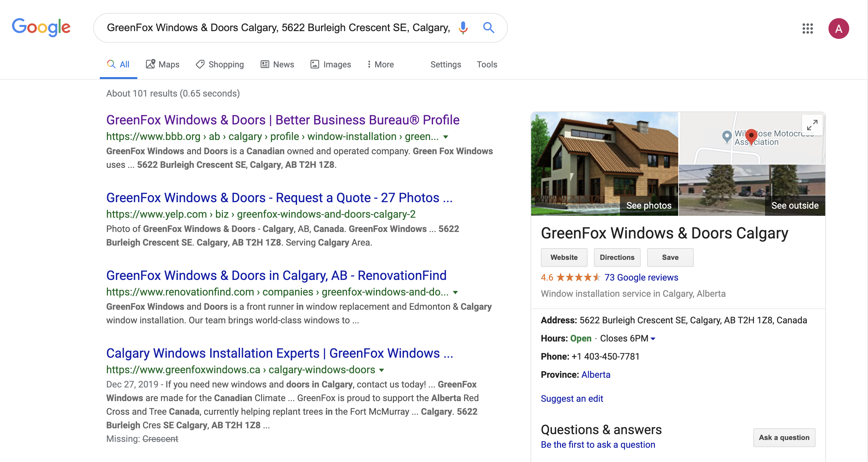Open the Google apps grid icon

point(807,28)
